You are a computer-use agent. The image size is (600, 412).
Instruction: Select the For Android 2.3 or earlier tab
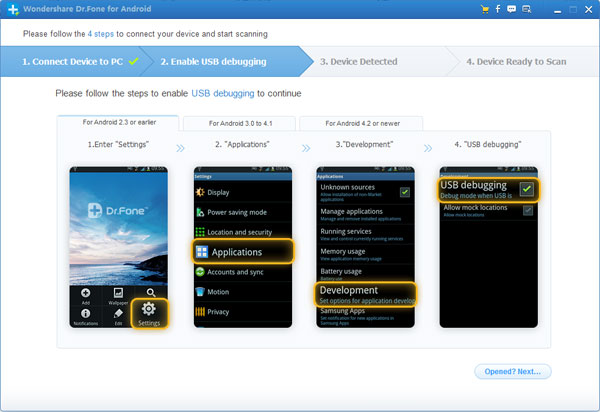pos(117,122)
